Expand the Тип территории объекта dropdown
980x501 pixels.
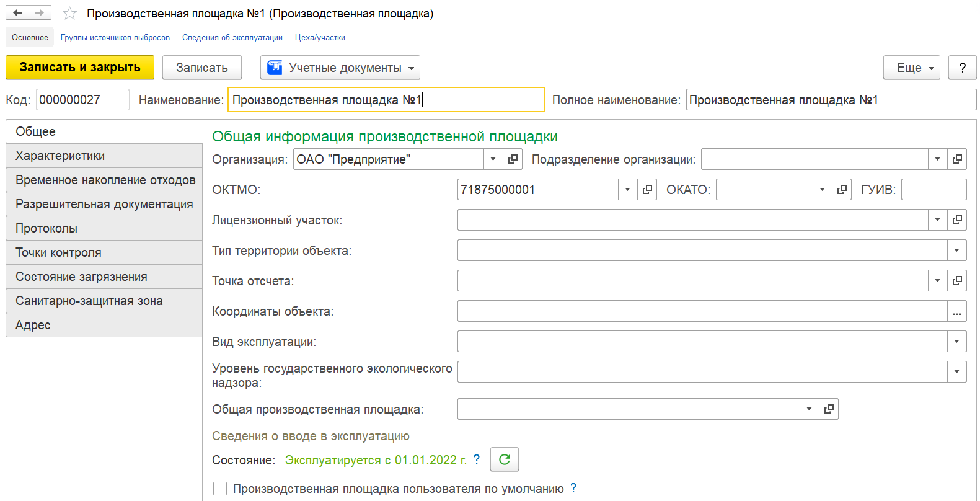957,250
